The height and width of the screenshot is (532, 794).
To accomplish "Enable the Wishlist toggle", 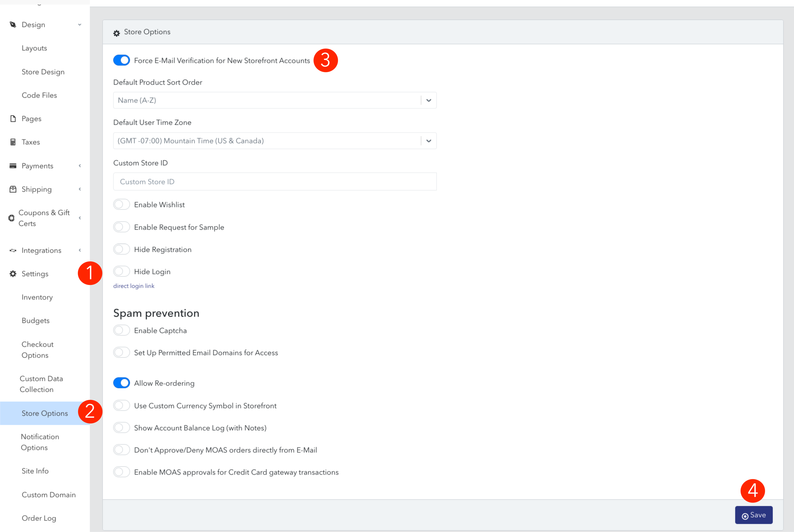I will click(121, 204).
